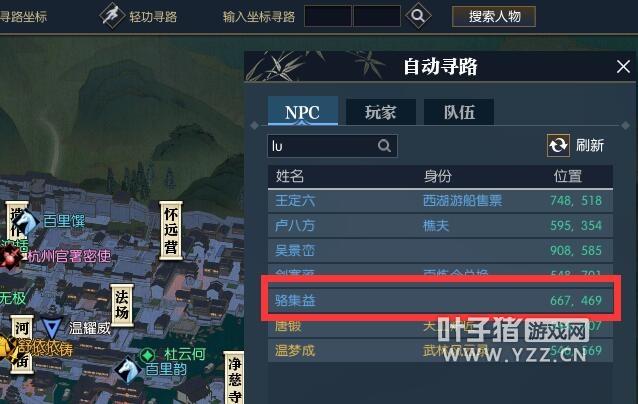Switch to the 玩家 tab
The image size is (638, 404).
point(380,112)
